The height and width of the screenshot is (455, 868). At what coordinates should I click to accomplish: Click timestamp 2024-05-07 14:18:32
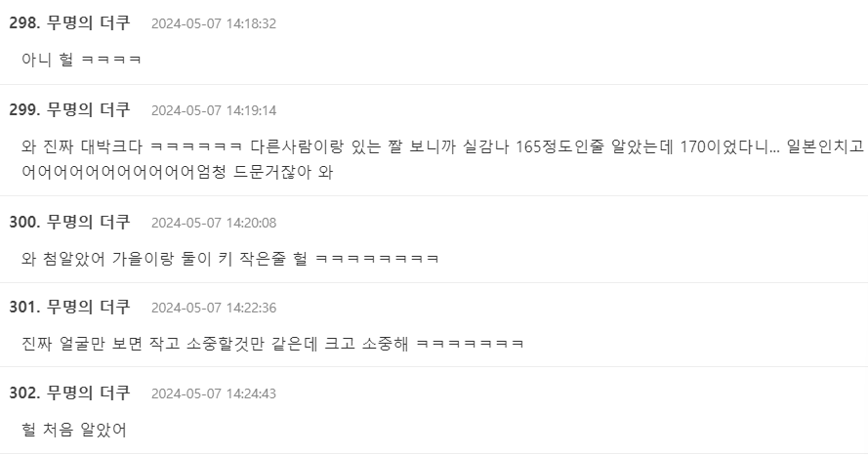pyautogui.click(x=213, y=23)
